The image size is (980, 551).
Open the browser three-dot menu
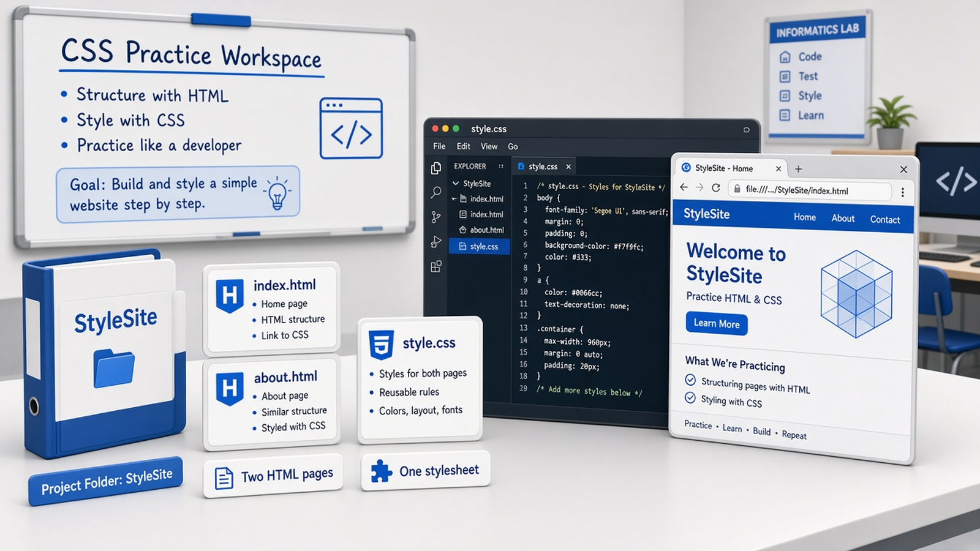pos(903,192)
